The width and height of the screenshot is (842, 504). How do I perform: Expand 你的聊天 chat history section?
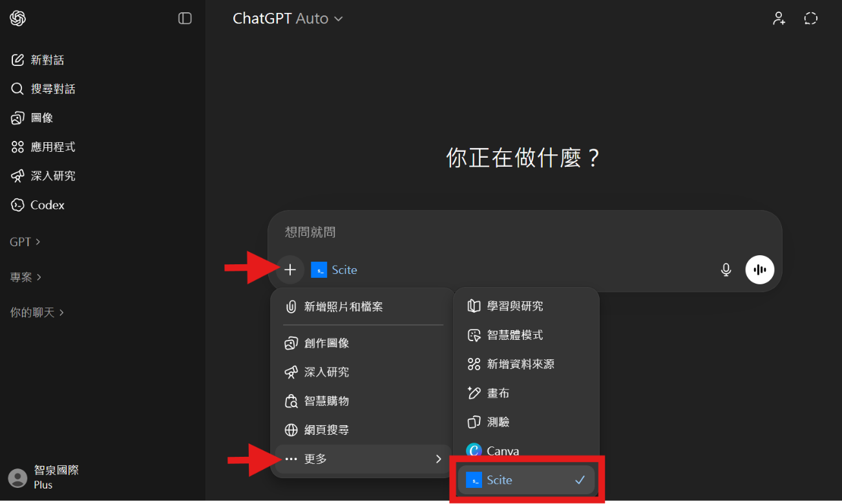point(37,312)
